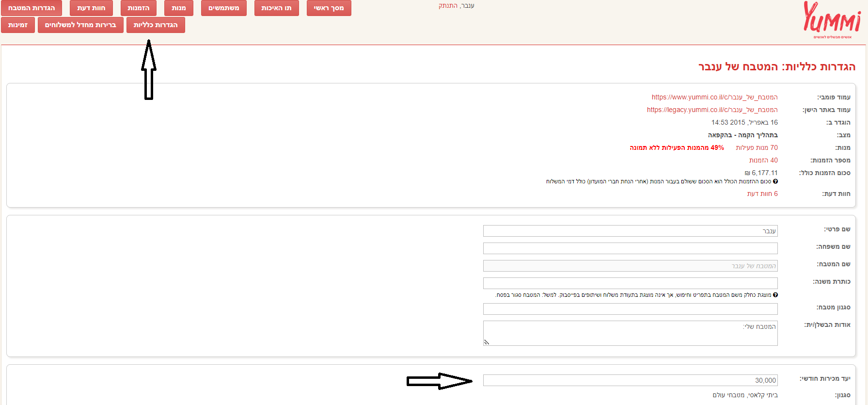This screenshot has width=868, height=405.
Task: Click help icon below the כותרת משנה field
Action: 775,295
